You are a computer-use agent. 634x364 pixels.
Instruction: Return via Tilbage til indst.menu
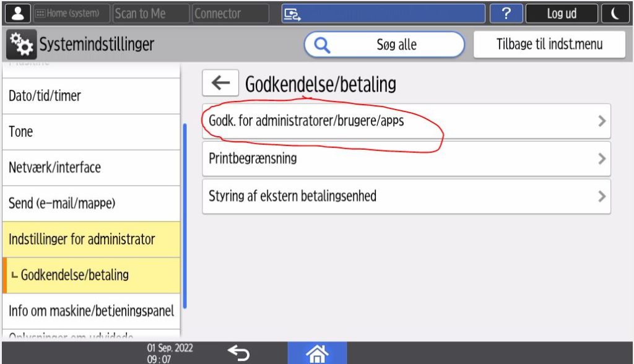(549, 44)
